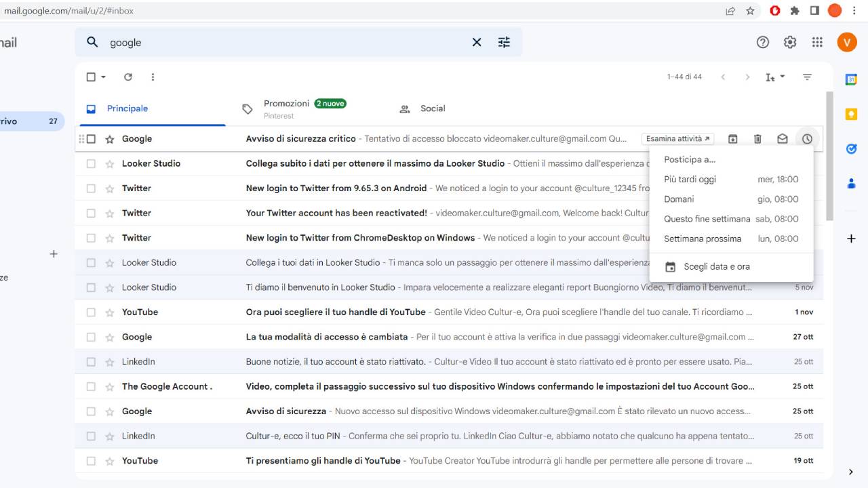Viewport: 868px width, 488px height.
Task: Select Scegli data e ora option
Action: coord(731,266)
